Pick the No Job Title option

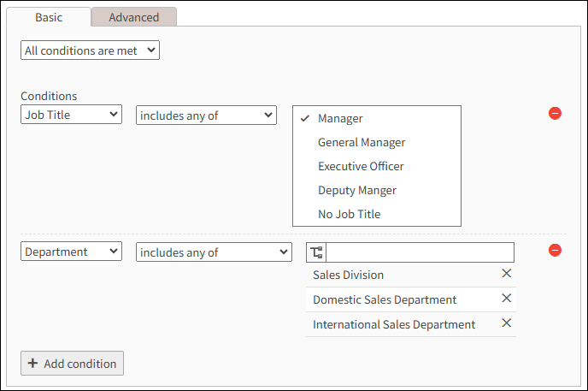[x=349, y=214]
